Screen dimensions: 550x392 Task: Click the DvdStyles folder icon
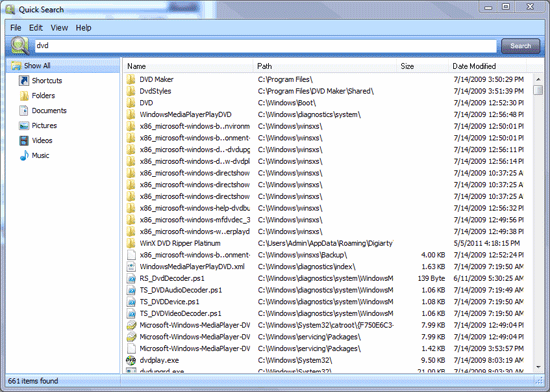[131, 91]
